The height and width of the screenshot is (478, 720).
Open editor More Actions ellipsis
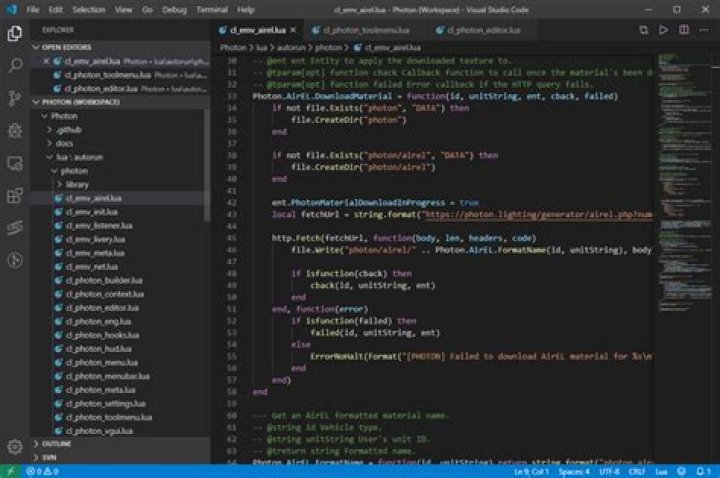pyautogui.click(x=703, y=30)
